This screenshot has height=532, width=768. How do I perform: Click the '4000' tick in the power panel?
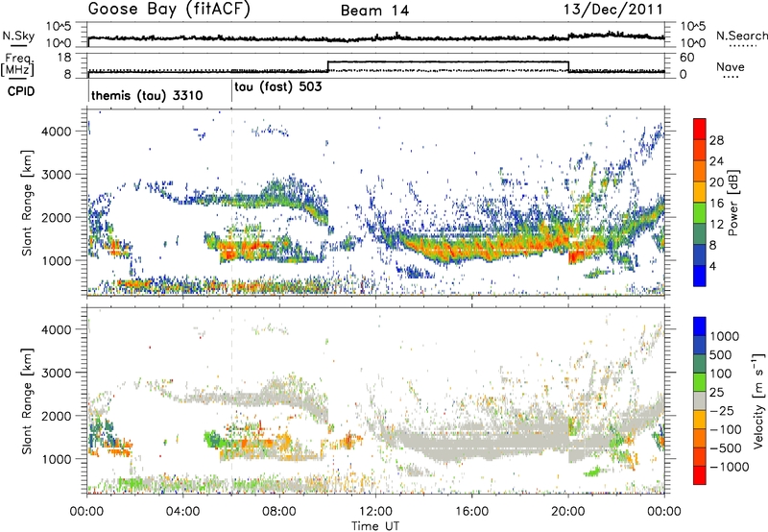57,132
